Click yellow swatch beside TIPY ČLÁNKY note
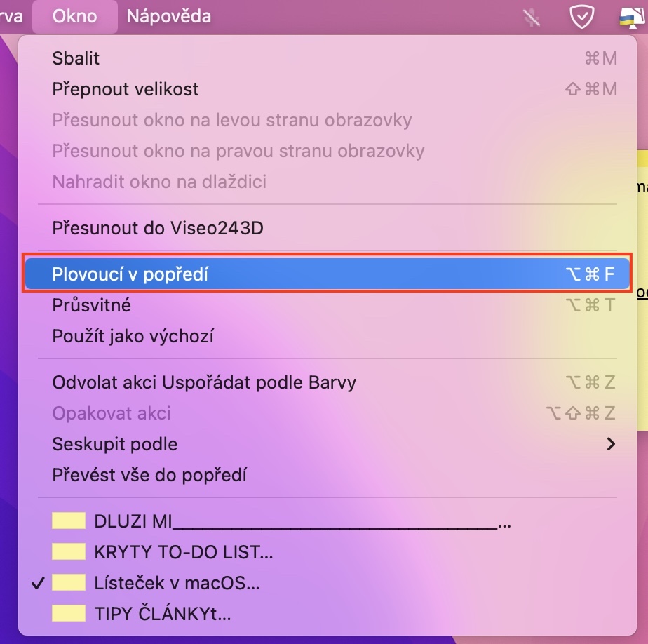Screen dimensions: 648x644 [x=68, y=614]
